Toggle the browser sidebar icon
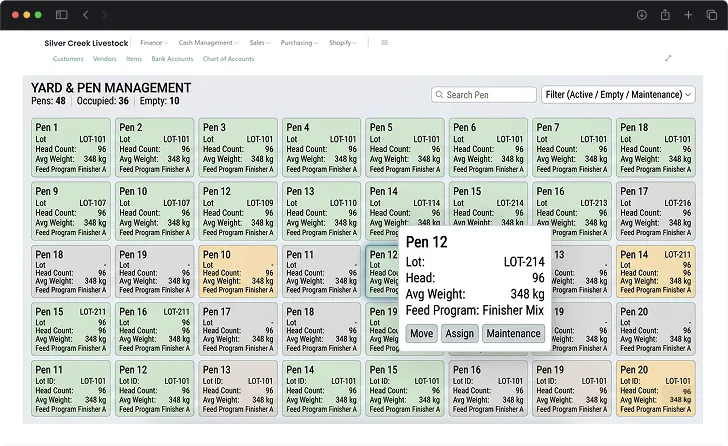Screen dimensions: 728x446 pyautogui.click(x=61, y=15)
